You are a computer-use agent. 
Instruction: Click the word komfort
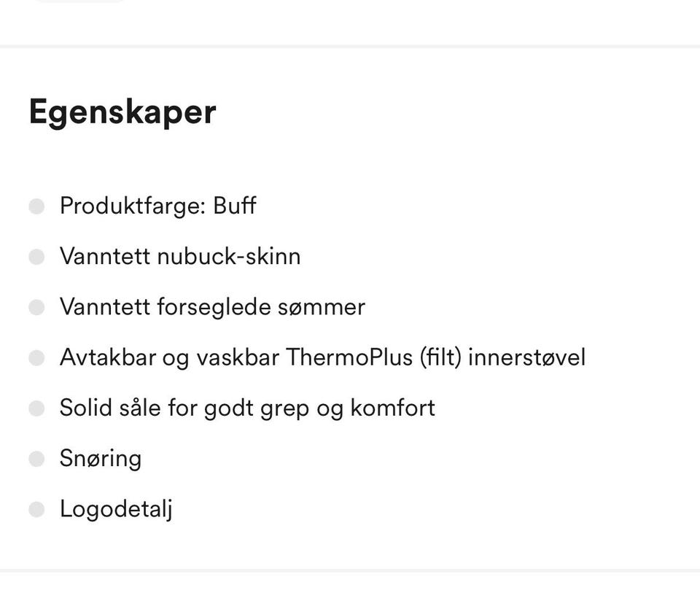tap(393, 408)
